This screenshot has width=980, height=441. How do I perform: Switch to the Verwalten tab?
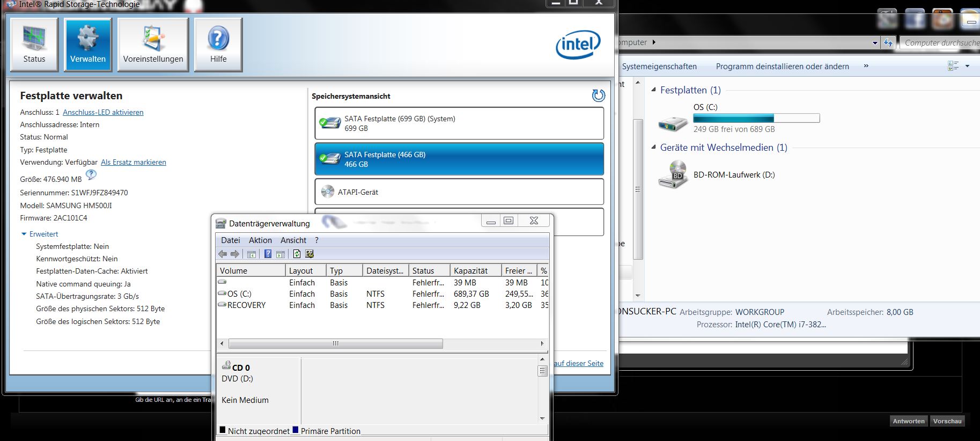(88, 45)
